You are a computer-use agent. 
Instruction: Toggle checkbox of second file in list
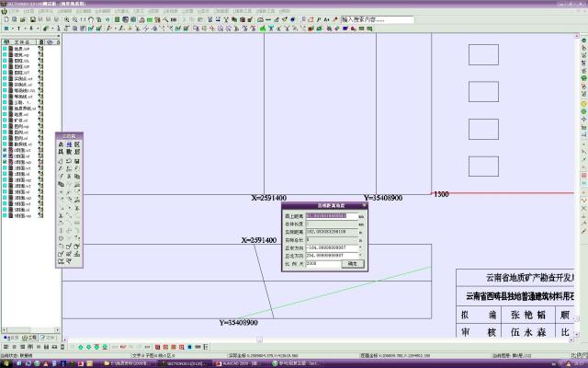point(5,55)
